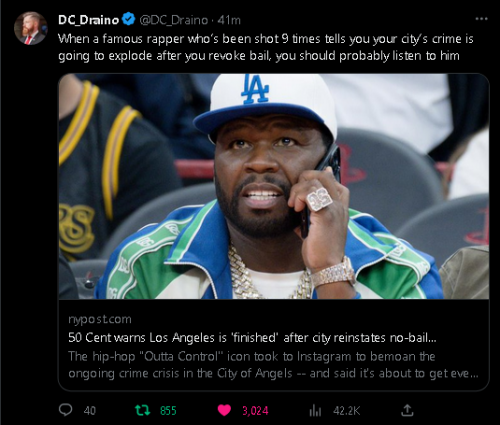
Task: Click the @DC_Draino handle
Action: (173, 20)
